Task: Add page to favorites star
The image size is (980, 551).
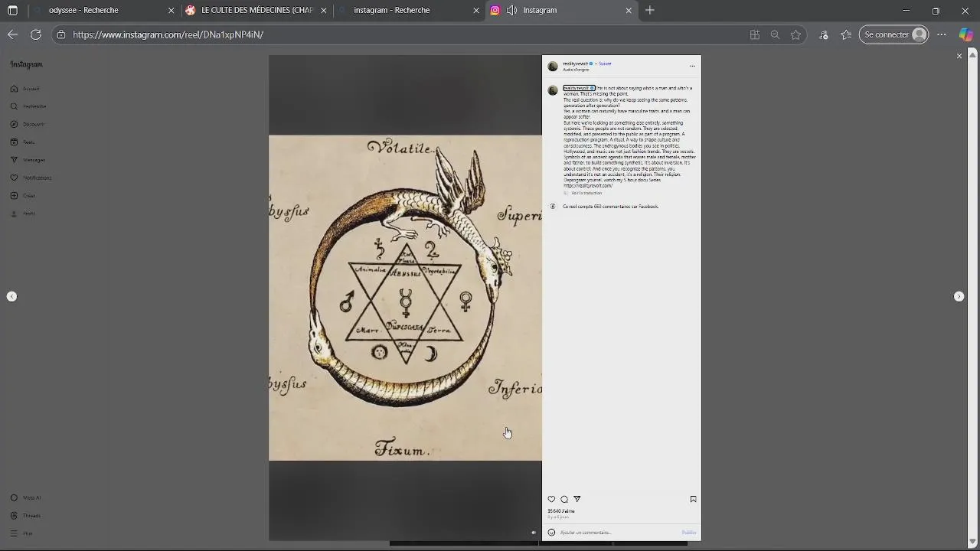Action: pos(795,34)
